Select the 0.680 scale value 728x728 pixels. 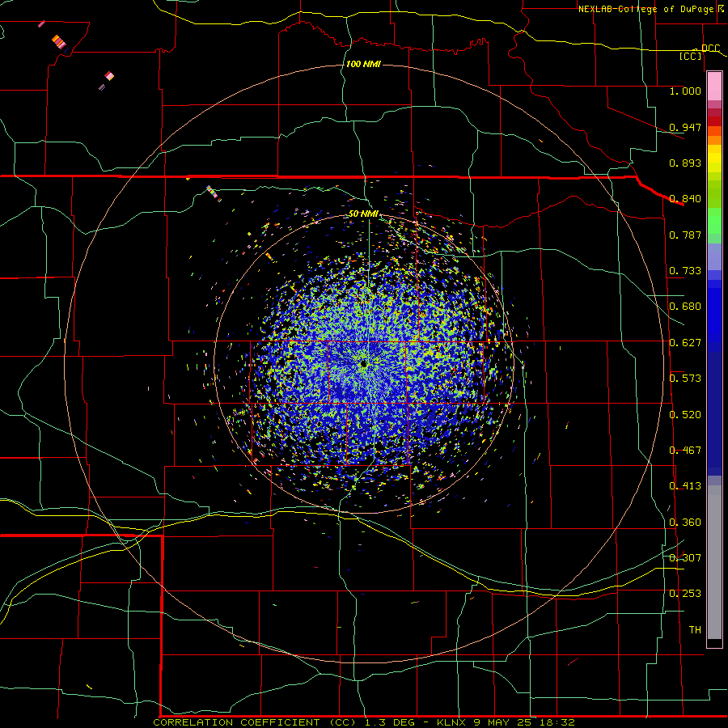point(685,306)
